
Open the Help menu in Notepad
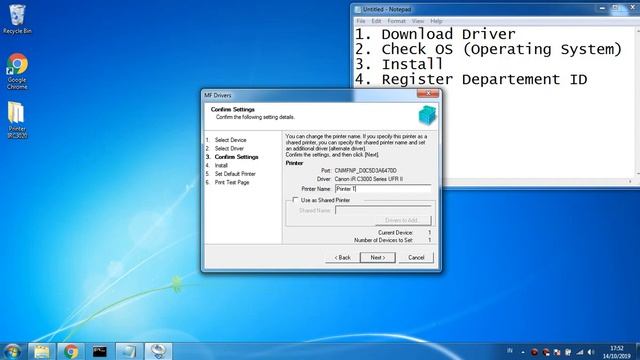(x=436, y=21)
